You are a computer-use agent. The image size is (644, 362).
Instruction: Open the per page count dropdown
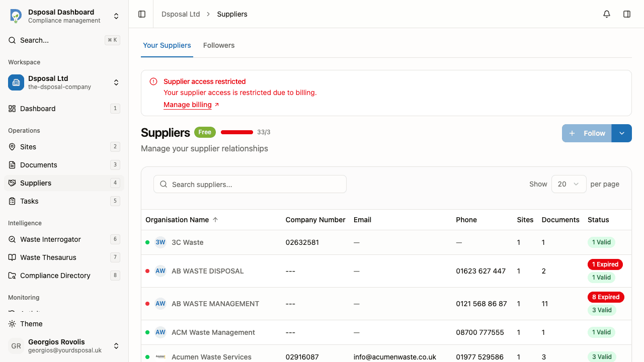(569, 184)
